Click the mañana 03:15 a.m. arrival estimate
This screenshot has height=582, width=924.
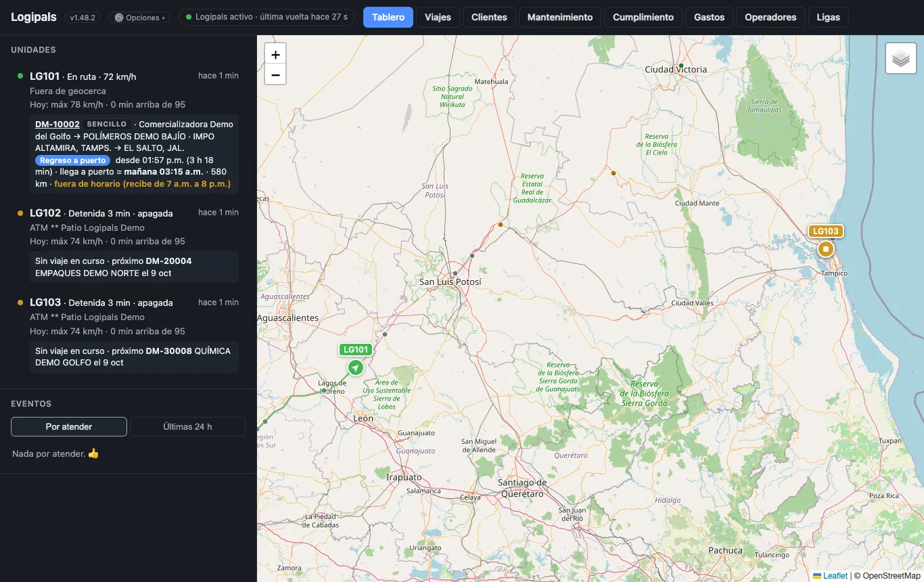(x=164, y=172)
